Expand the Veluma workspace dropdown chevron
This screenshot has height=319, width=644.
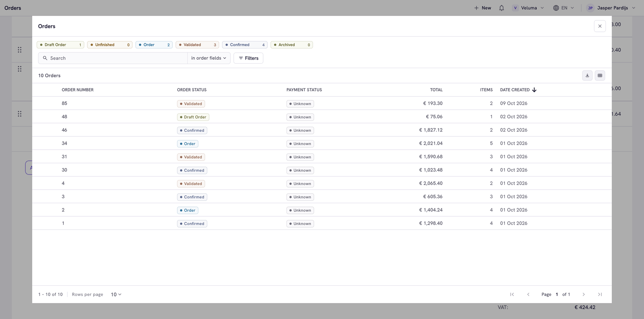click(542, 8)
